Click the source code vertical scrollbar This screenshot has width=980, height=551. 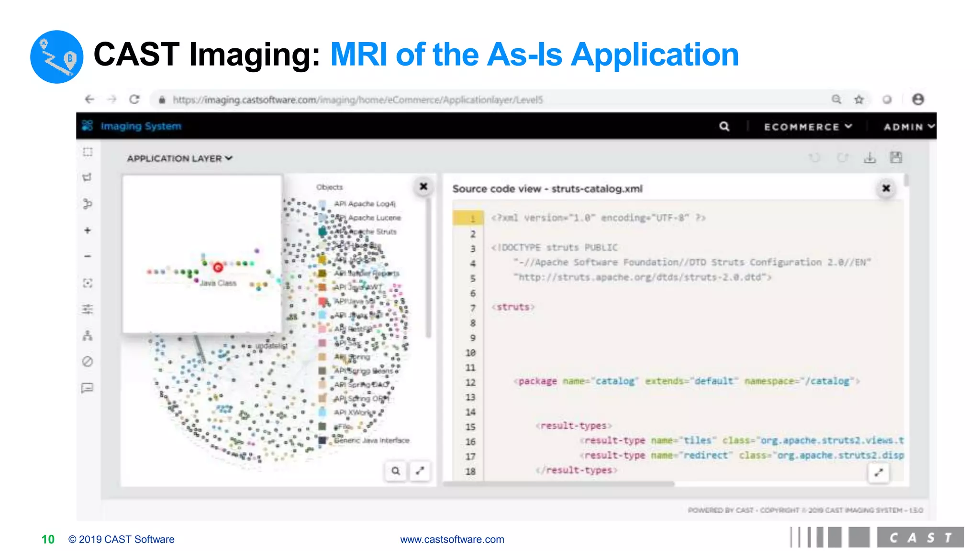pos(906,181)
